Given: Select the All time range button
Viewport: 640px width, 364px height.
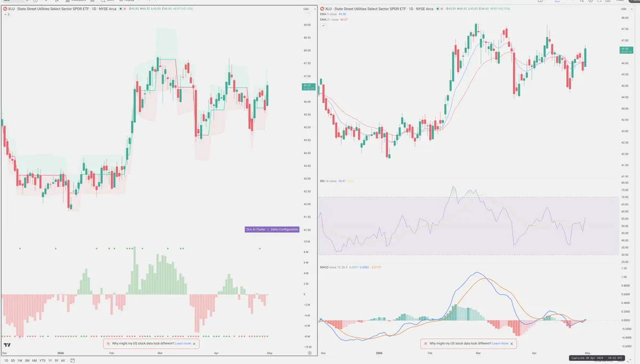Looking at the screenshot, I should tap(63, 360).
